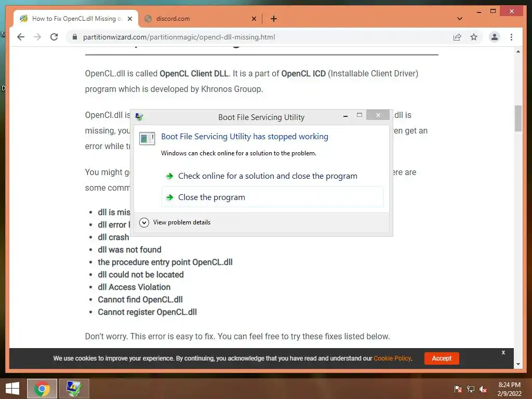Open Action Center flag in tray
The image size is (532, 399).
458,389
